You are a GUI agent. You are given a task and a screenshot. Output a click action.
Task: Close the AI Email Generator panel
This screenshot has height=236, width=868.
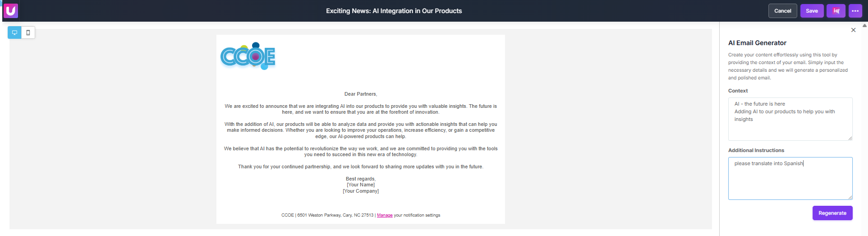[853, 30]
